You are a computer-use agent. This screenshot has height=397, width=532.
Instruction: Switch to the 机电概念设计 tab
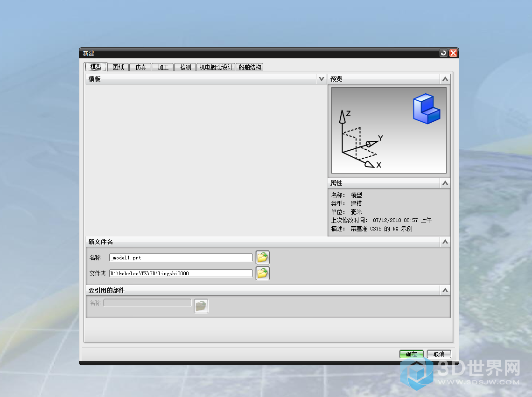pos(216,67)
